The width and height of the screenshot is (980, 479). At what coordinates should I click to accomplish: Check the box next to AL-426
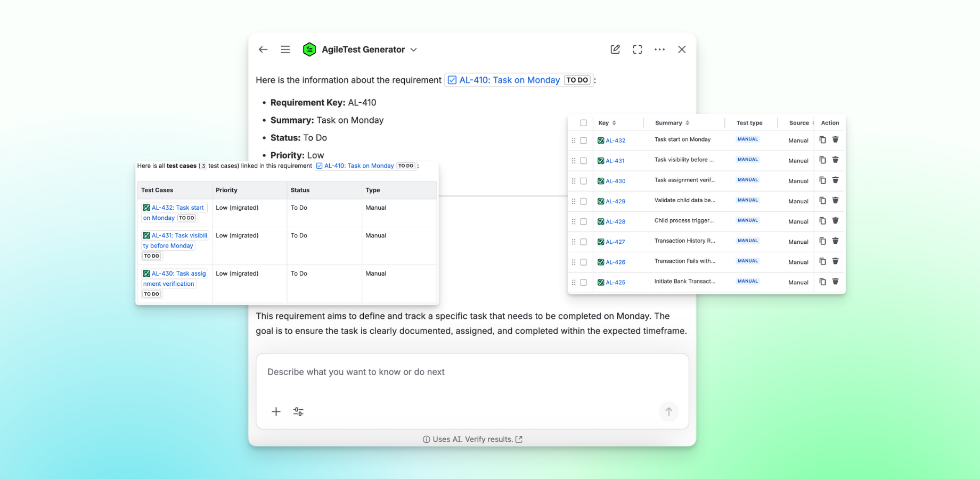[x=583, y=262]
